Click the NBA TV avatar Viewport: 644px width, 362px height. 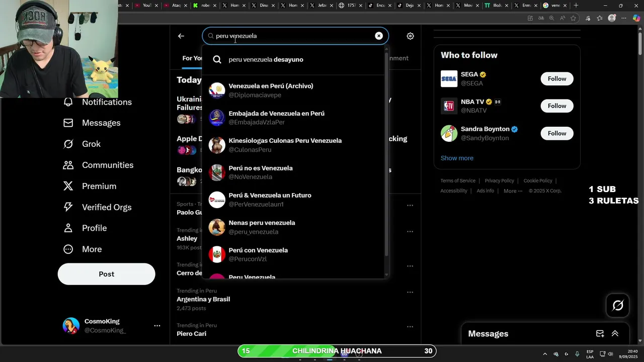(x=449, y=106)
